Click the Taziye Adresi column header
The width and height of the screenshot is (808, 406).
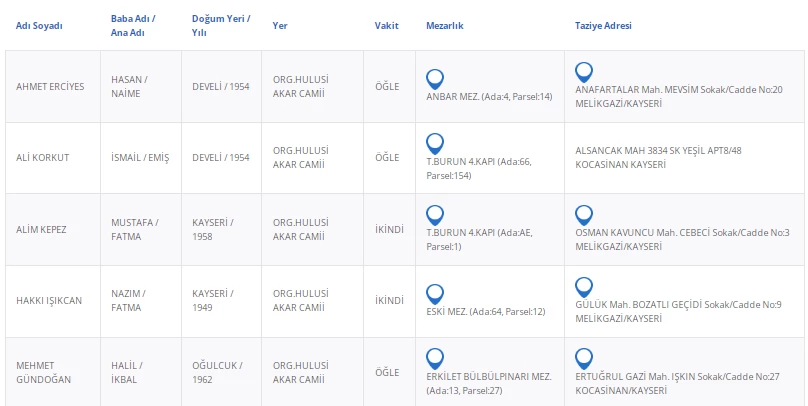(603, 26)
